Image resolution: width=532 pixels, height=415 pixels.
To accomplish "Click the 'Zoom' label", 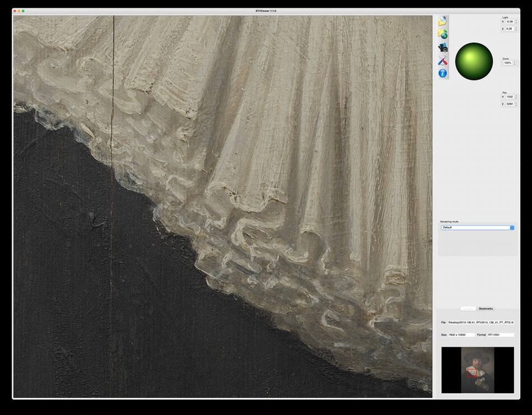I will tap(506, 59).
